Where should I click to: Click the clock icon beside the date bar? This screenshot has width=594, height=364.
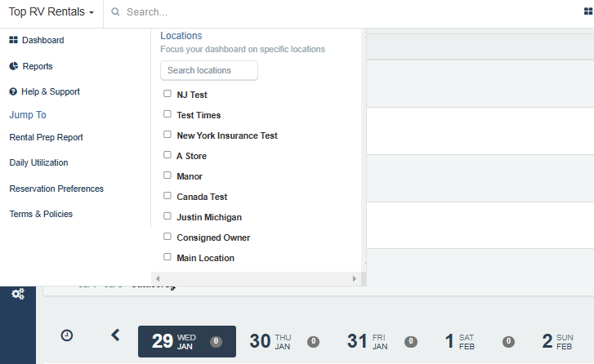point(66,335)
